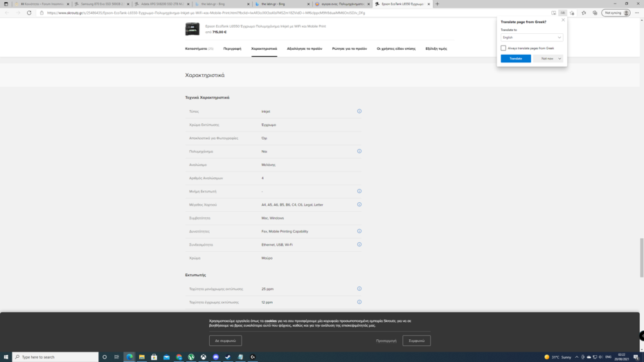Dismiss the Translate page popup

pos(563,19)
